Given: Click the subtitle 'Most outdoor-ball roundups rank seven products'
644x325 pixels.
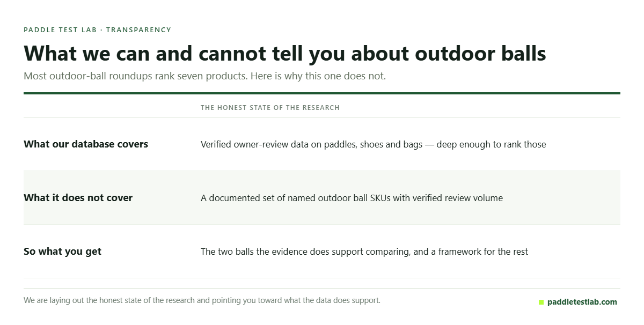Looking at the screenshot, I should coord(135,76).
